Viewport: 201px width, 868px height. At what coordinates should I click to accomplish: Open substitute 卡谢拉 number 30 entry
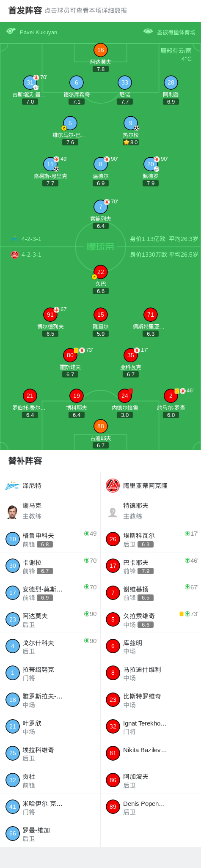[50, 566]
